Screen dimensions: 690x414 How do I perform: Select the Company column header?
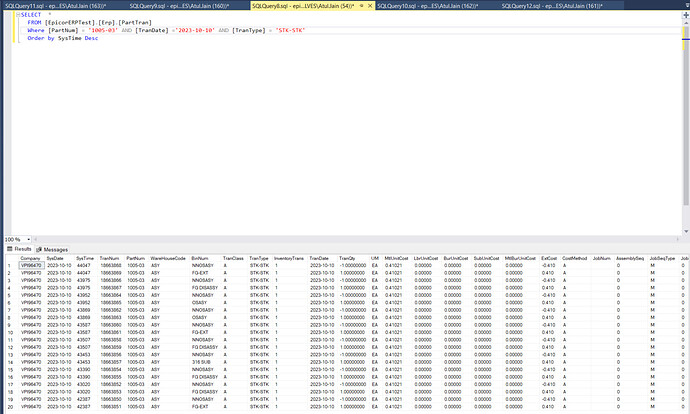coord(31,258)
